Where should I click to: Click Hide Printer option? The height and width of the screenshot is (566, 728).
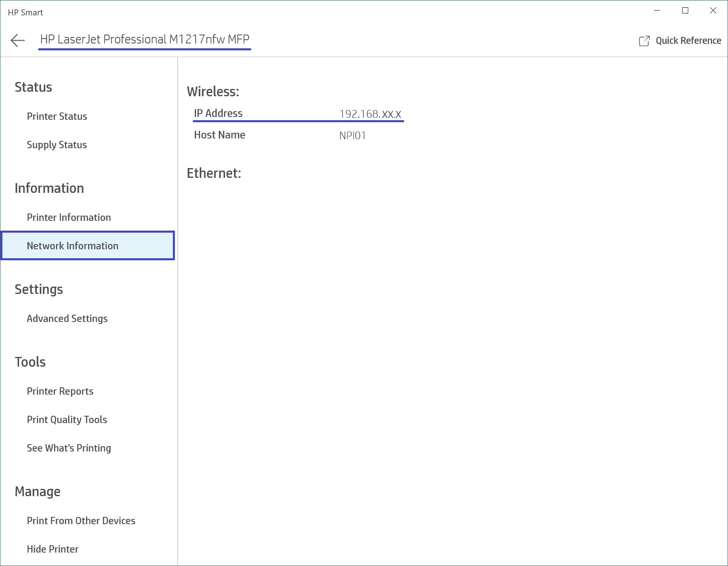(x=52, y=549)
